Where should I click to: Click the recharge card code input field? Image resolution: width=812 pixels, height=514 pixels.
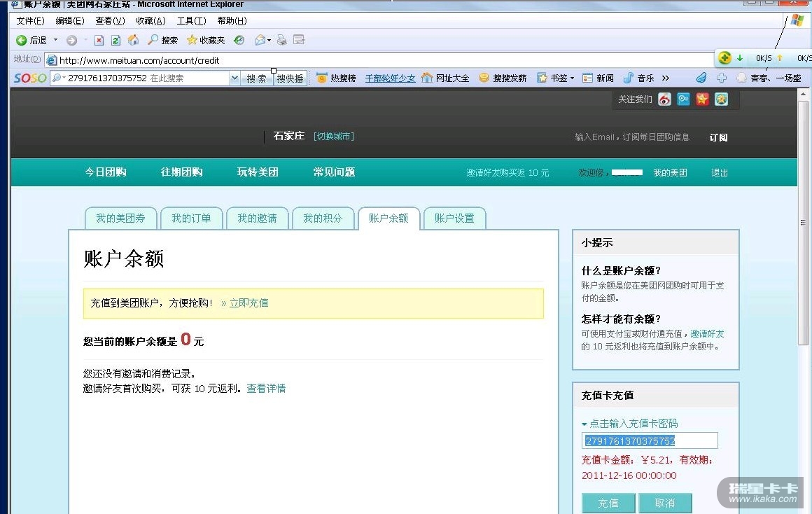(650, 440)
